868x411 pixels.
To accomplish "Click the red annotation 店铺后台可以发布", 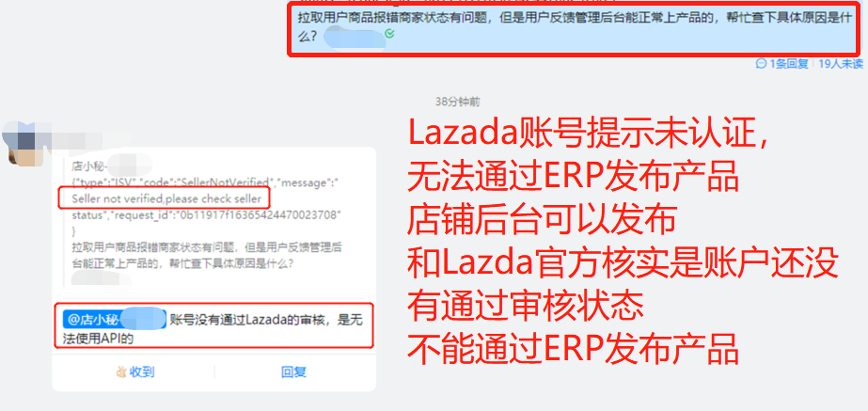I will point(542,220).
